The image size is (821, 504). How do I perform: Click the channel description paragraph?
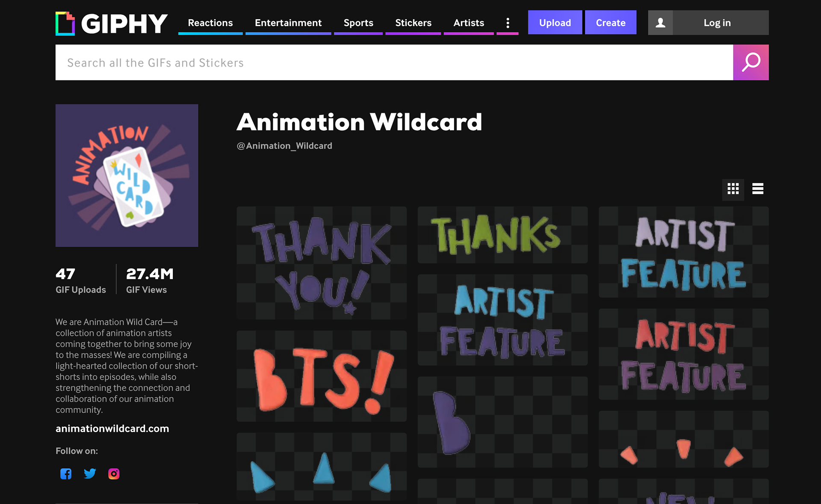[127, 365]
